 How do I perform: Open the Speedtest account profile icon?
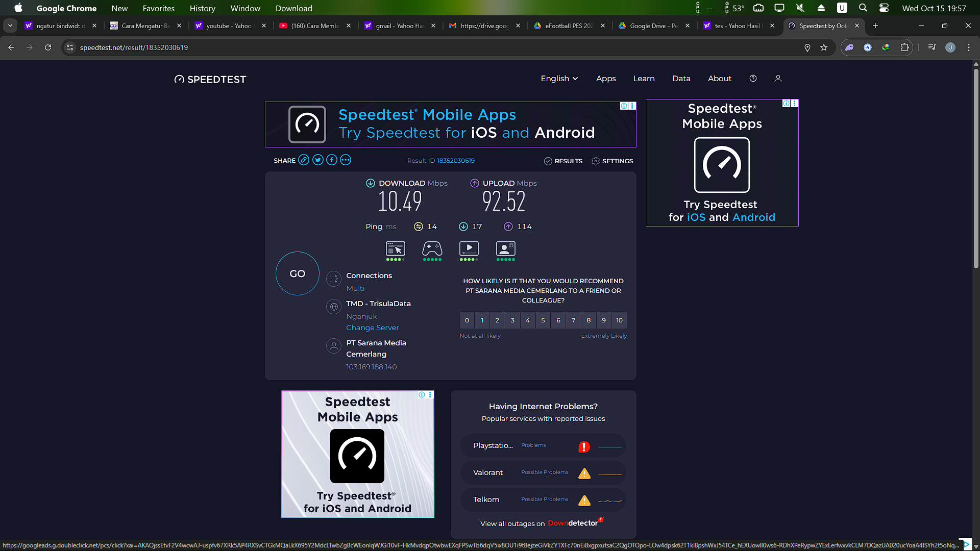(778, 79)
